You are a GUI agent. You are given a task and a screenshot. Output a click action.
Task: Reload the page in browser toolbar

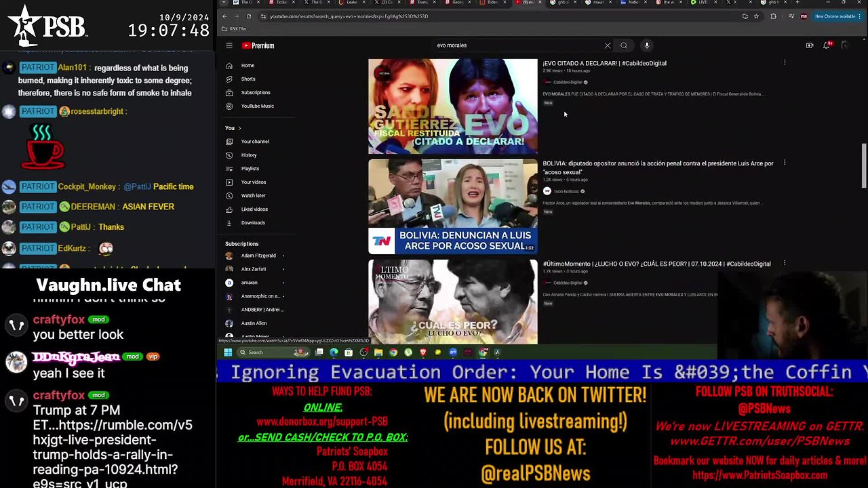pos(249,16)
